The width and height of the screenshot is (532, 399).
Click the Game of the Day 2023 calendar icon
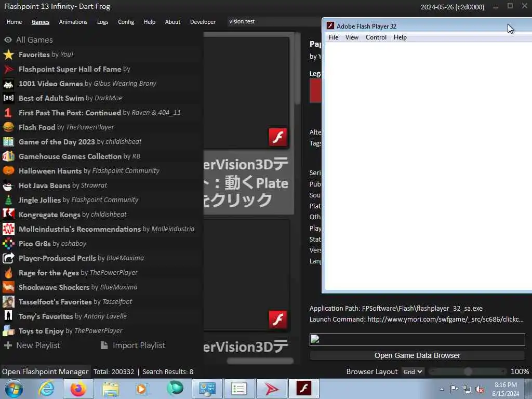click(x=8, y=142)
